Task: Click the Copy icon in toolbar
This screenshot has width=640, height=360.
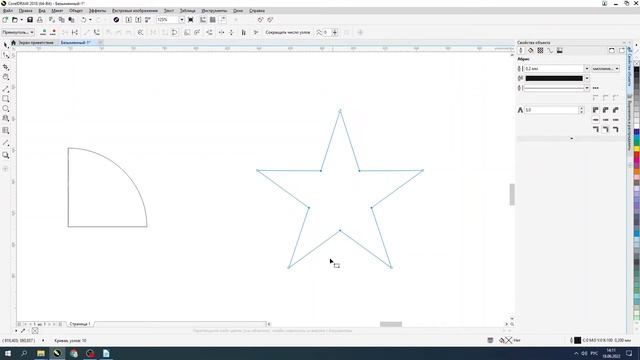Action: tap(61, 20)
